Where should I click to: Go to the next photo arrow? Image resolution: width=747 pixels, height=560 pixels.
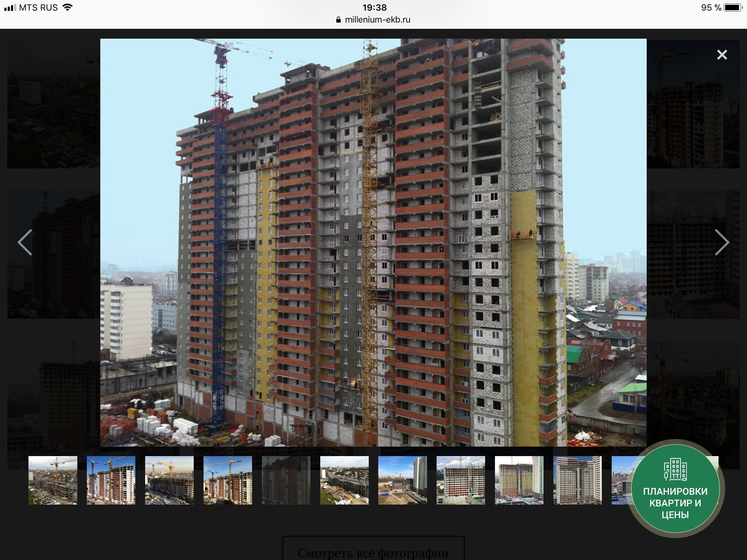point(721,242)
